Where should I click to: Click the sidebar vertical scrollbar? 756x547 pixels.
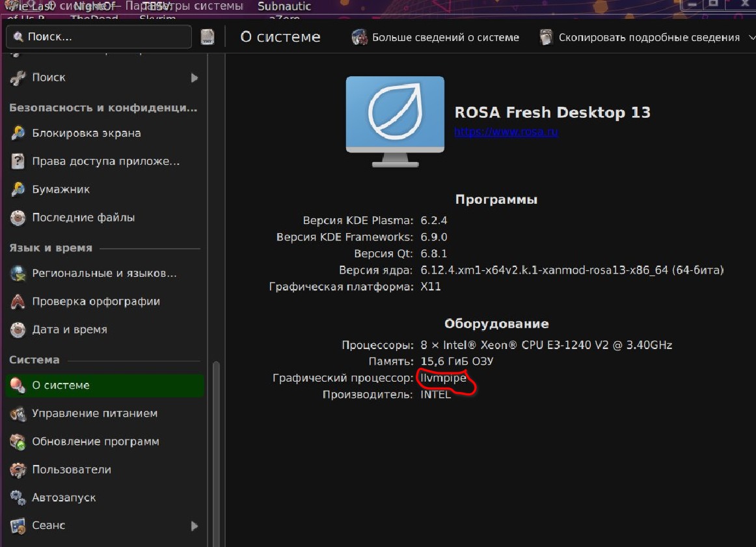(x=217, y=454)
